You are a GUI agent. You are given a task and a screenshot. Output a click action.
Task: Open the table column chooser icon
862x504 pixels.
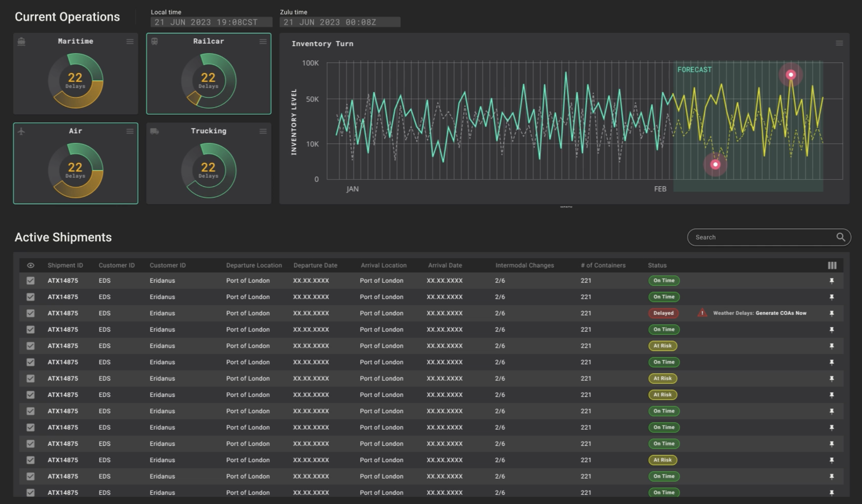point(832,265)
